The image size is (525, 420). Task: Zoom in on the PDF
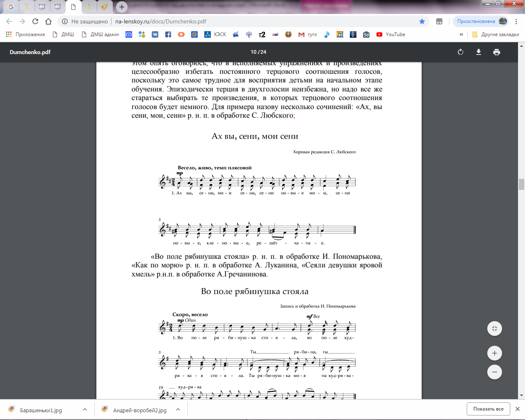click(x=495, y=353)
